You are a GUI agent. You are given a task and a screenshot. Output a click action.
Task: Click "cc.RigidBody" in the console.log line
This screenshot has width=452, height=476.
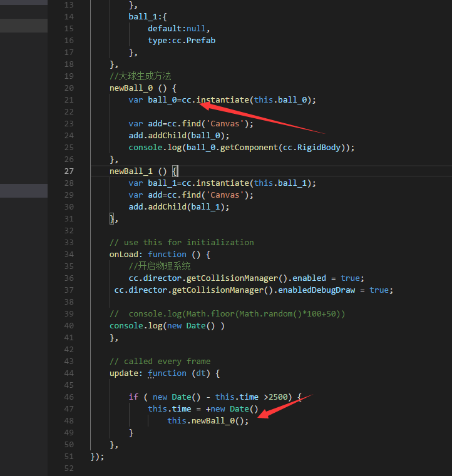tap(312, 147)
